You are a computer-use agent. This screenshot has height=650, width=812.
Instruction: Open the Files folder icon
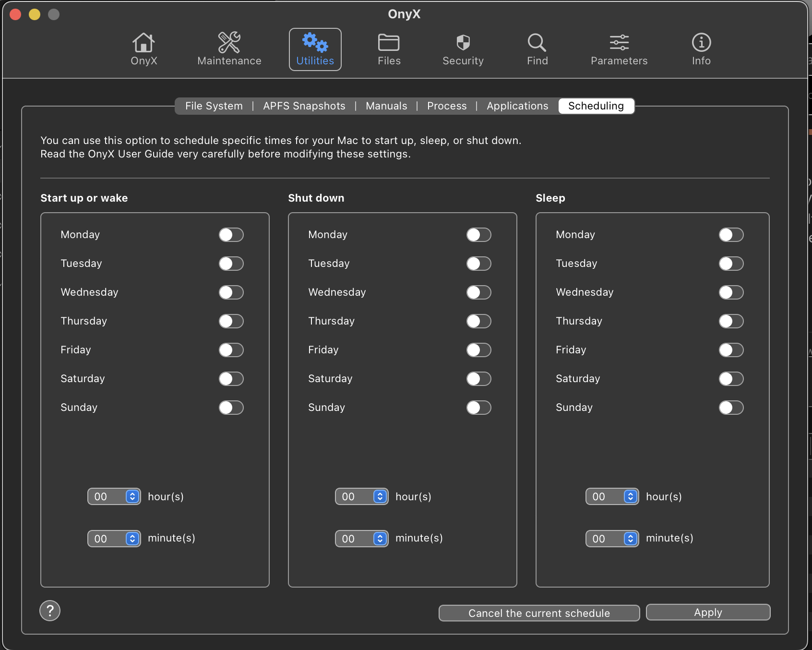(x=389, y=43)
